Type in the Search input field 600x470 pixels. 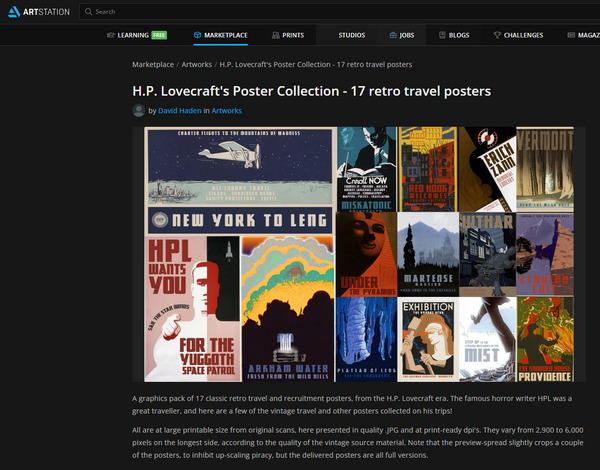[x=200, y=12]
